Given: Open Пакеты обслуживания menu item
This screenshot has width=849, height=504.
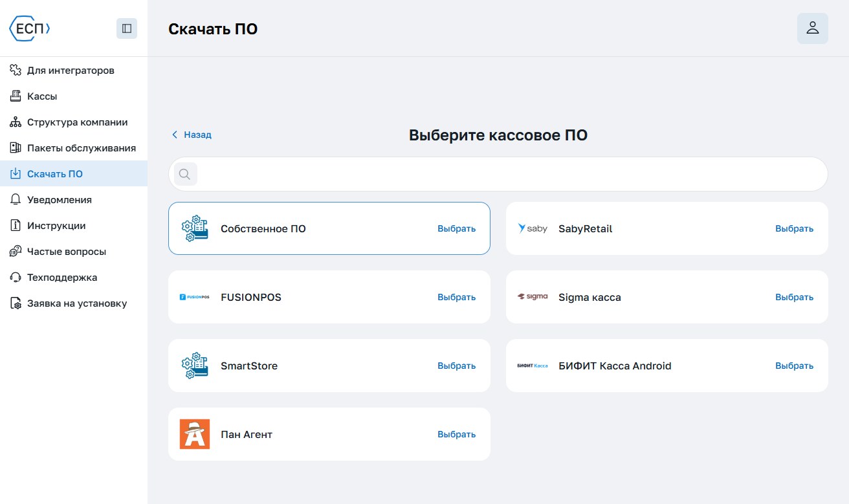Looking at the screenshot, I should click(x=74, y=148).
